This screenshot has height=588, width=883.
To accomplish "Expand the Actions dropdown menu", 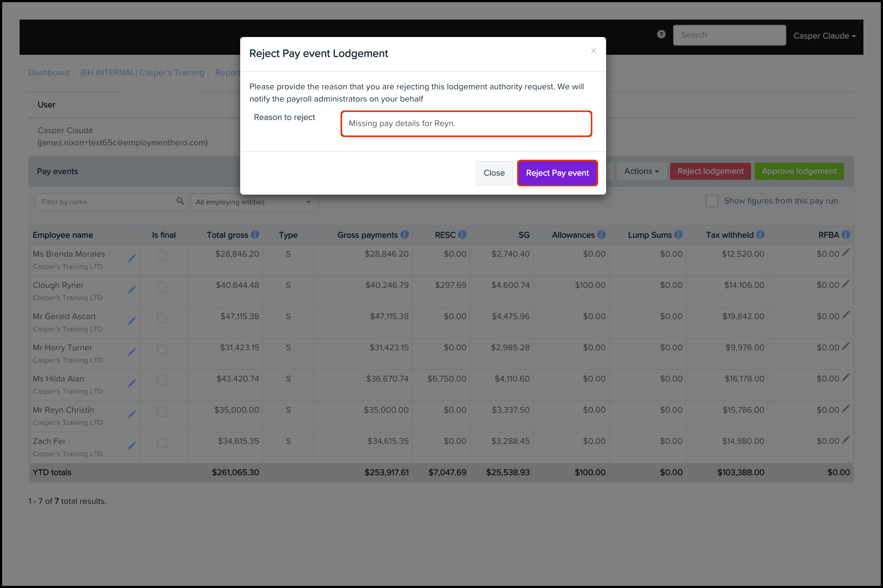I will tap(641, 171).
